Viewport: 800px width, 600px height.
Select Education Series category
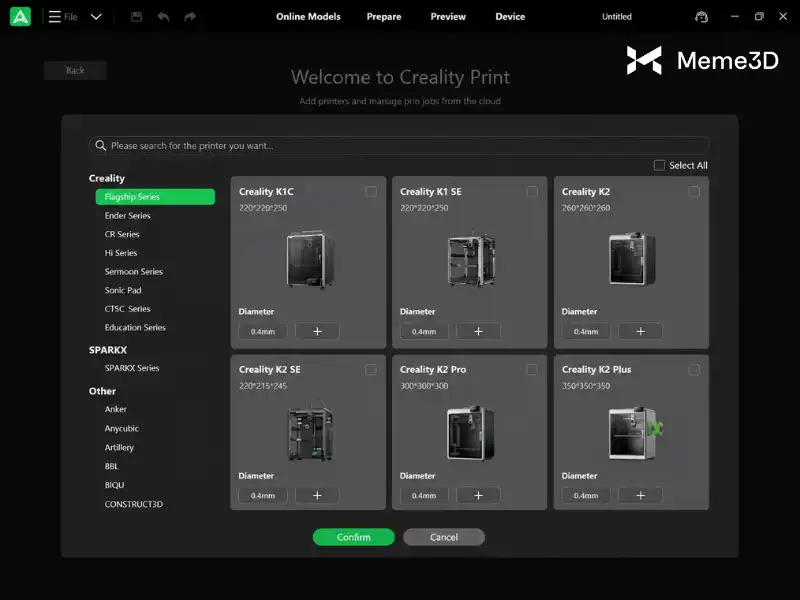pos(135,327)
